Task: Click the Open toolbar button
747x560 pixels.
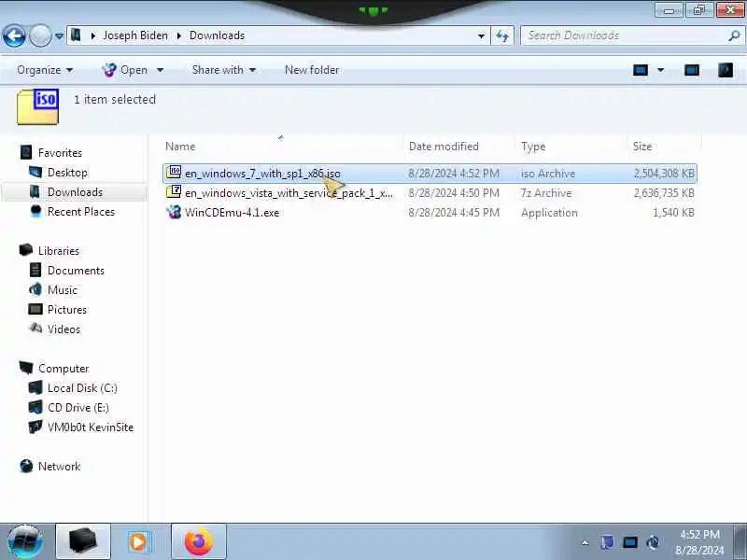Action: 125,70
